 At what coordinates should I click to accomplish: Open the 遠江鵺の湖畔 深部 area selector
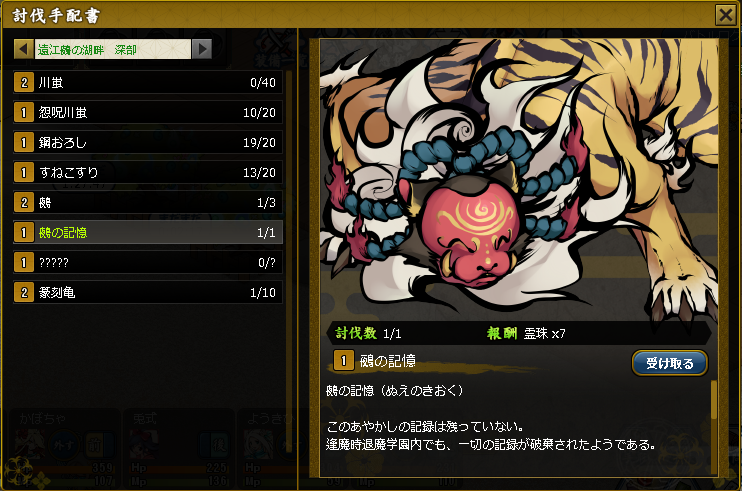click(x=113, y=49)
